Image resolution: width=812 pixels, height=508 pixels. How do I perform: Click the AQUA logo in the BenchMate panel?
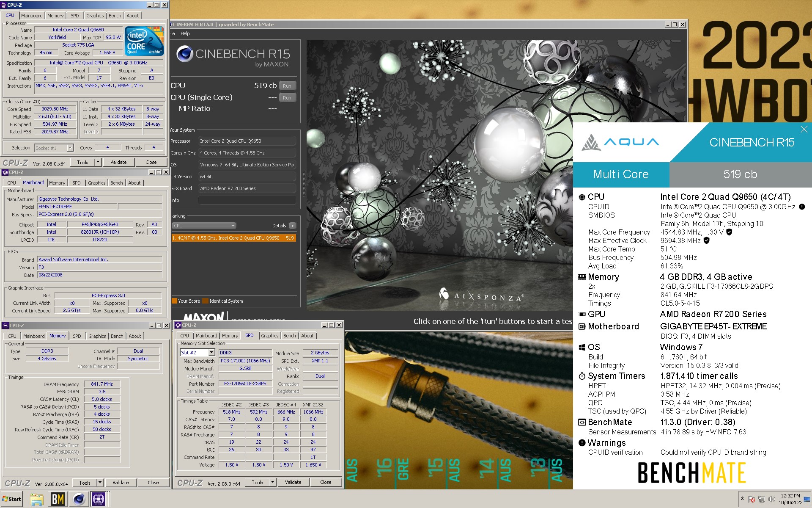tap(620, 142)
